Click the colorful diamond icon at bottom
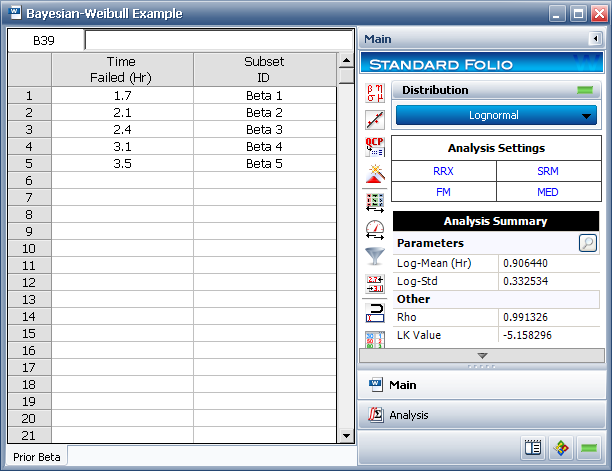 point(561,448)
